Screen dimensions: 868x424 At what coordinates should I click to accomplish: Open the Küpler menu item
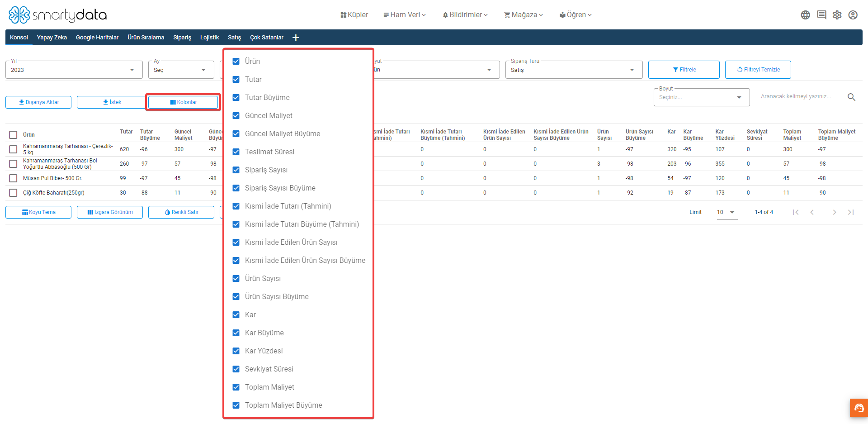354,15
